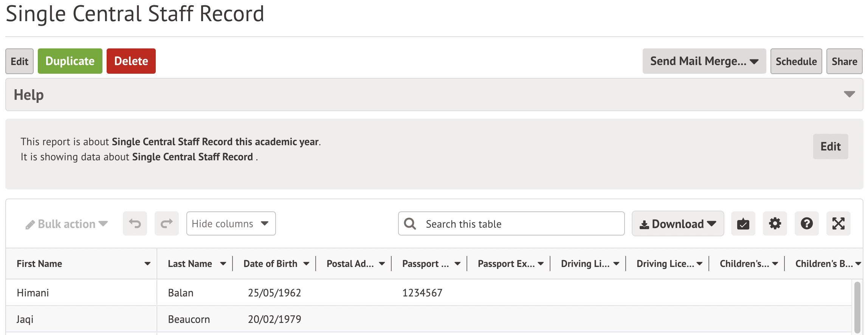
Task: Open Date of Birth column menu
Action: click(306, 264)
